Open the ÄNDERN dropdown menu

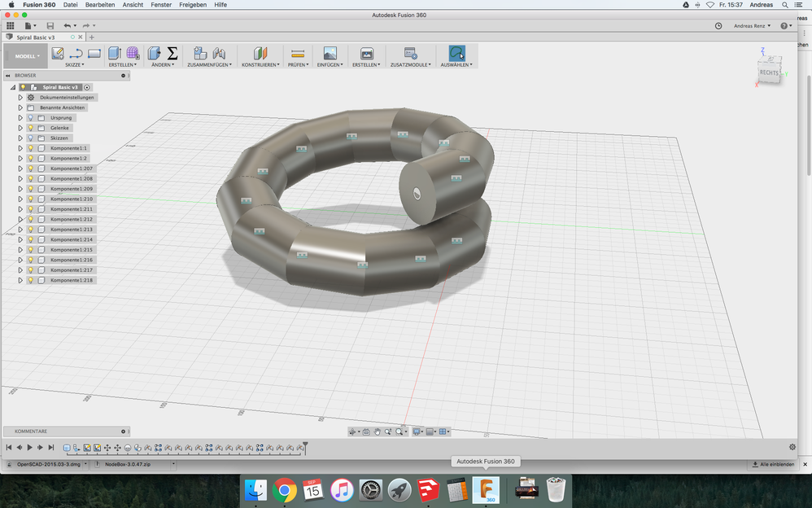pyautogui.click(x=163, y=65)
